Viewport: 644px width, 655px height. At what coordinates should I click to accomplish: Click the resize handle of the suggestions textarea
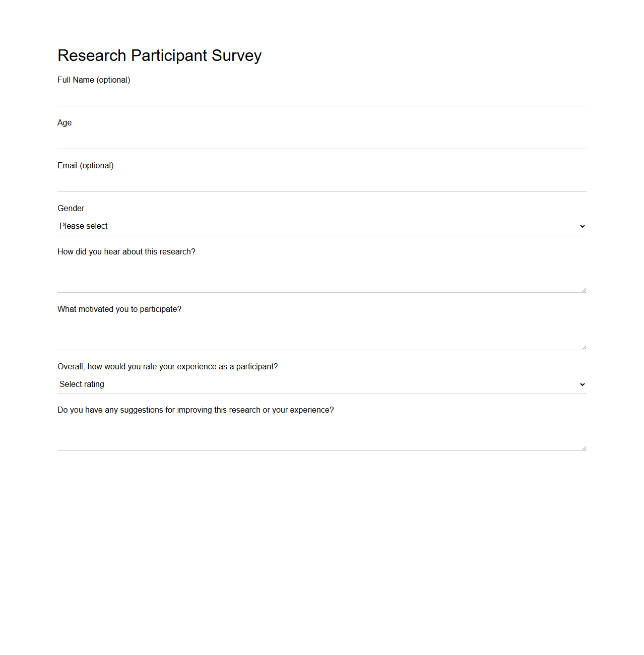pos(584,446)
